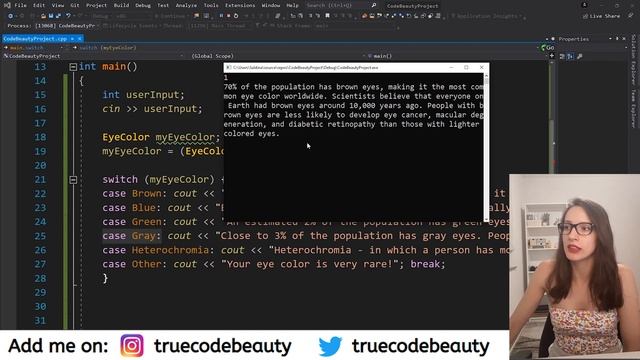The width and height of the screenshot is (640, 360).
Task: Open the Edit menu
Action: tap(39, 5)
